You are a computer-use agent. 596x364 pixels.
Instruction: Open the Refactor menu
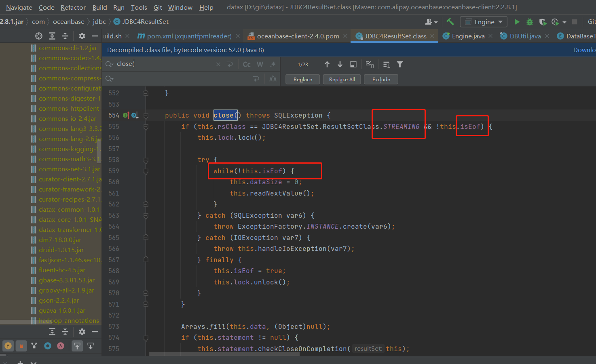tap(73, 7)
